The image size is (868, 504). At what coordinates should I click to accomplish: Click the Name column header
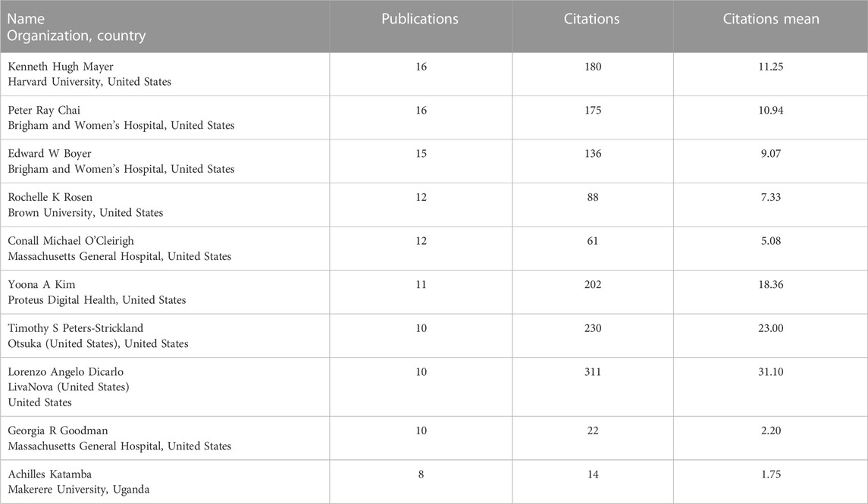pos(26,19)
